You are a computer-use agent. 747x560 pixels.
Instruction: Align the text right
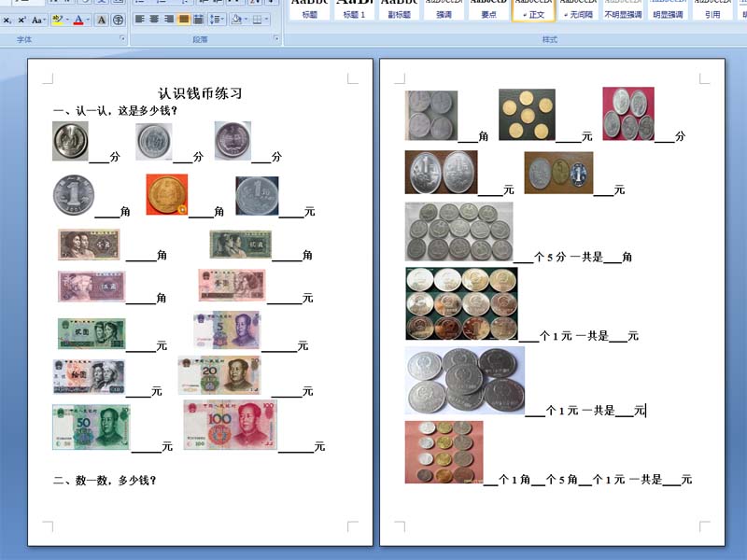coord(169,19)
